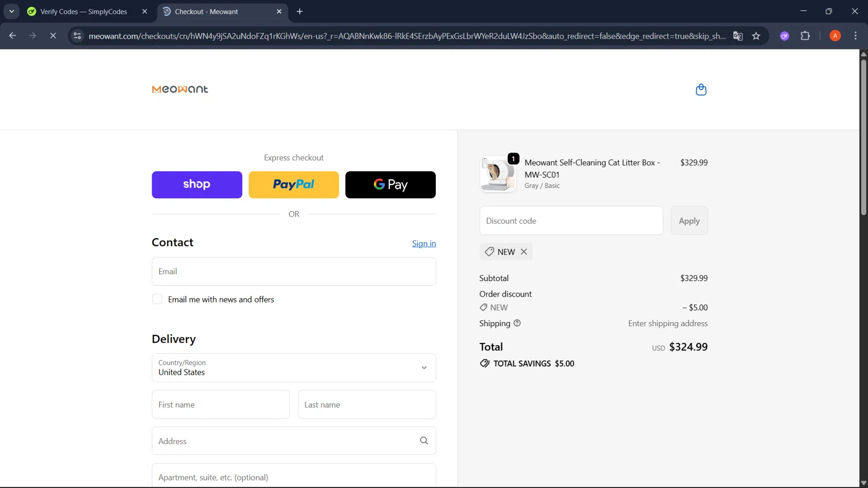
Task: Click the address search magnifier icon
Action: 424,441
